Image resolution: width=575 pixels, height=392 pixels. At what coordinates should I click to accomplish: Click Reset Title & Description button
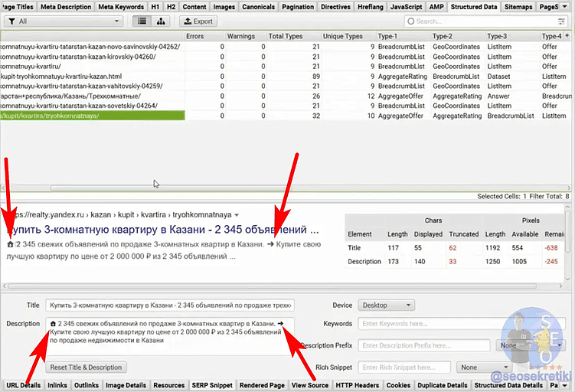click(x=86, y=367)
